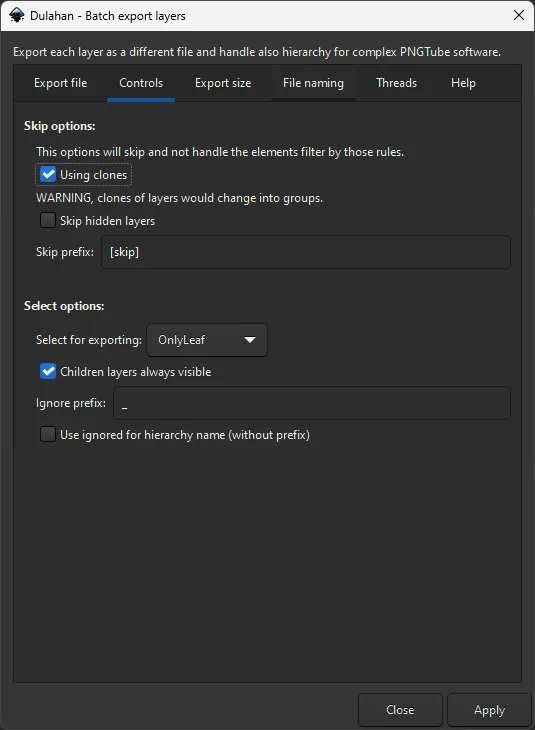Focus the Skip prefix input field
The width and height of the screenshot is (535, 730).
pyautogui.click(x=306, y=252)
